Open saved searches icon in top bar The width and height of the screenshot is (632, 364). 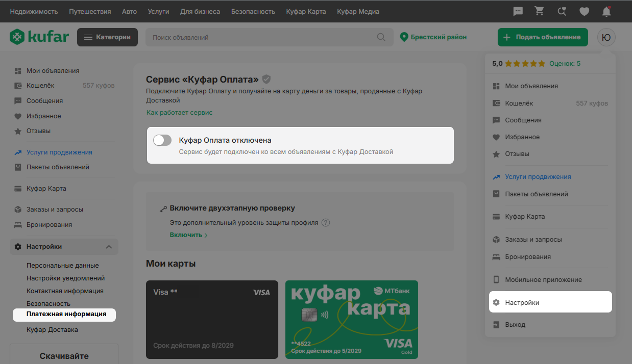tap(562, 11)
